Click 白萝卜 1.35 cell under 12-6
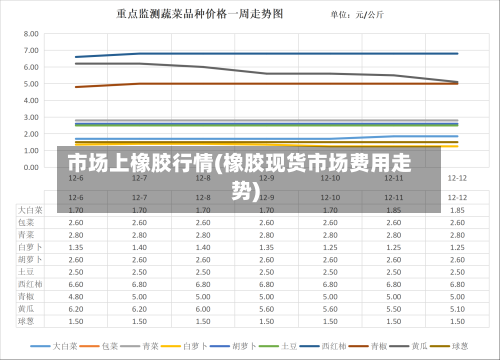The width and height of the screenshot is (500, 360). pos(76,248)
